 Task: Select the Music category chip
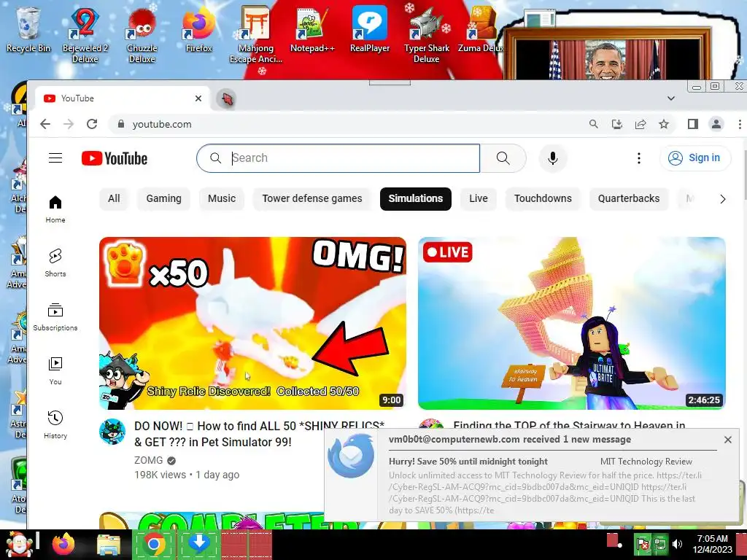point(222,198)
